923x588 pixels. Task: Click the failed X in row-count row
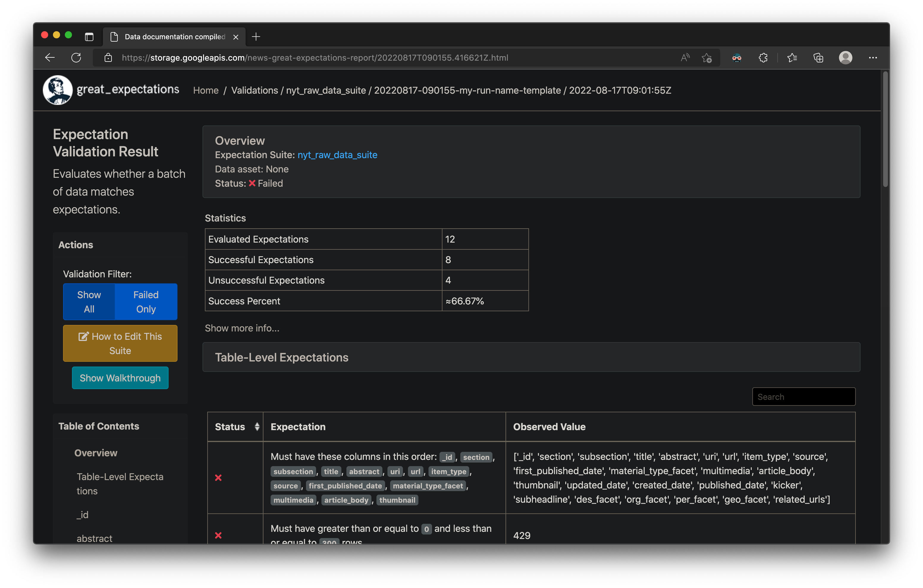218,535
